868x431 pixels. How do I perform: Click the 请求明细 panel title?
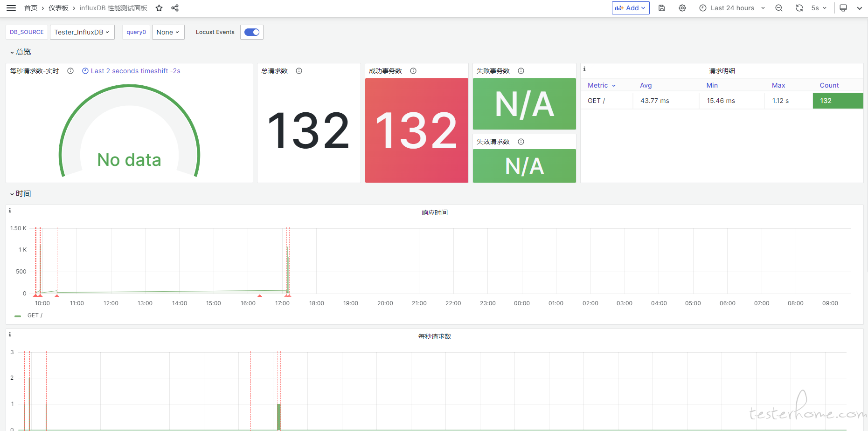tap(722, 71)
